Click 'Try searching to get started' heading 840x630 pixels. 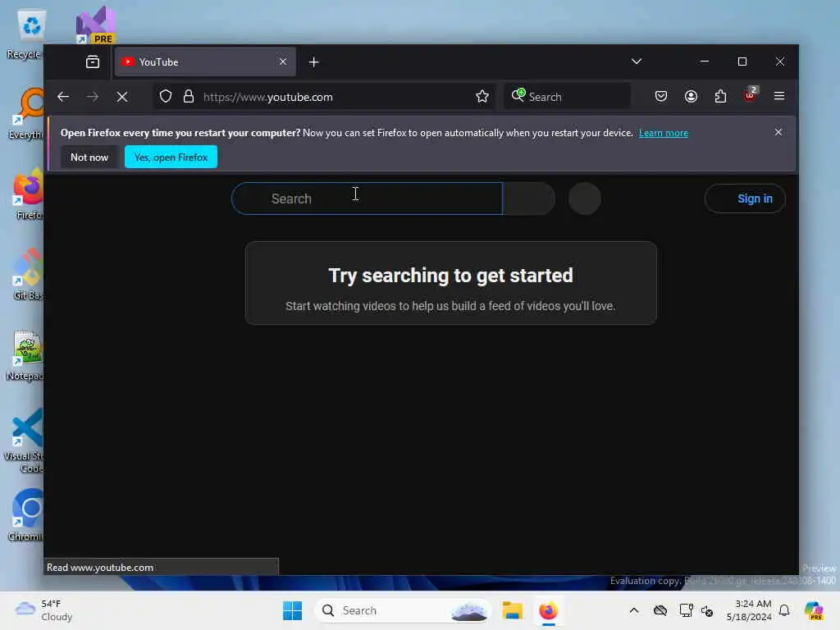click(x=450, y=276)
